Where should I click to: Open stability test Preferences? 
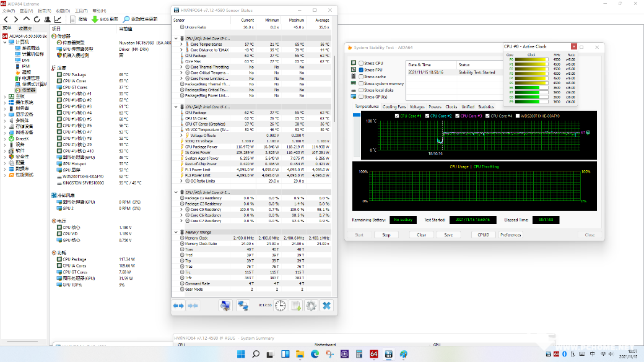[x=510, y=235]
